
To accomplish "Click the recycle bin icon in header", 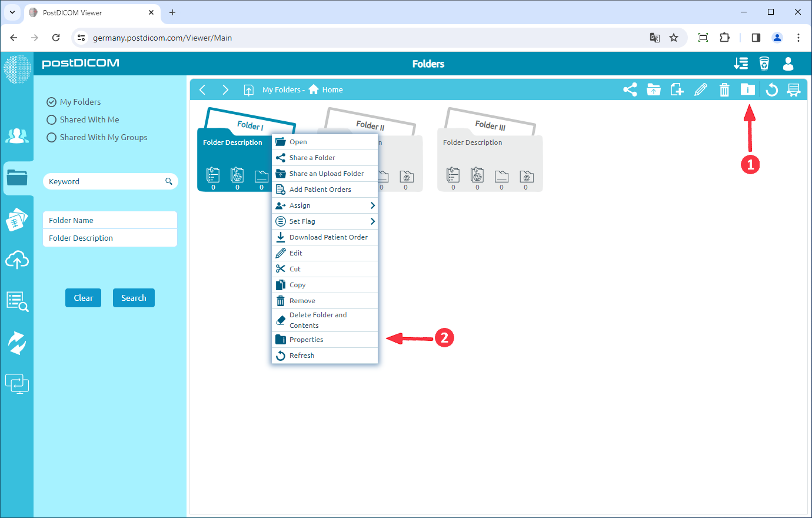I will tap(764, 64).
